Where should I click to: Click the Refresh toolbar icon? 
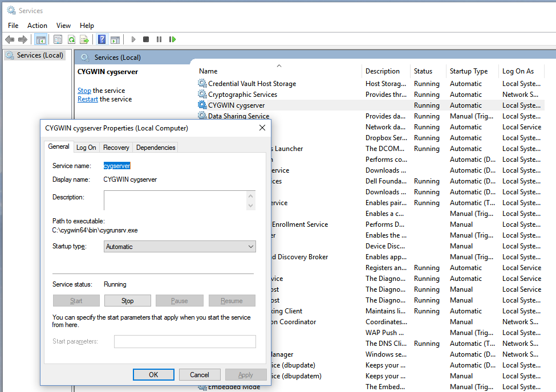click(x=71, y=39)
